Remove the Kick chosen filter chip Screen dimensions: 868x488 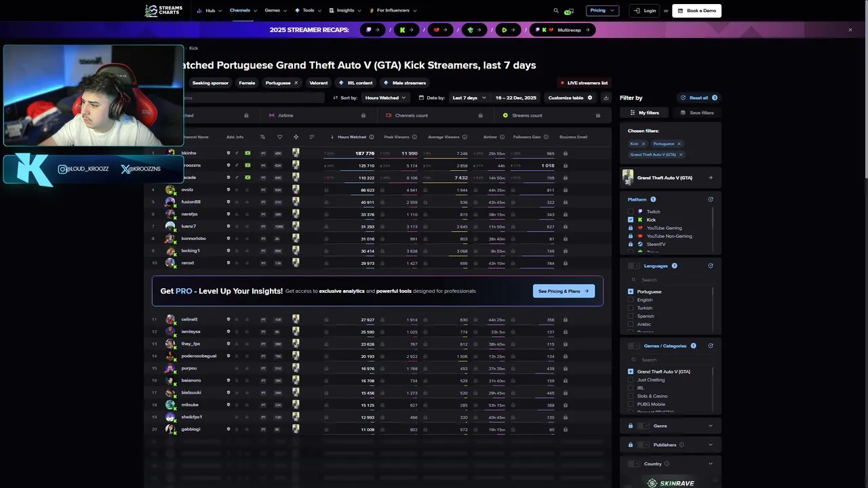[x=644, y=144]
